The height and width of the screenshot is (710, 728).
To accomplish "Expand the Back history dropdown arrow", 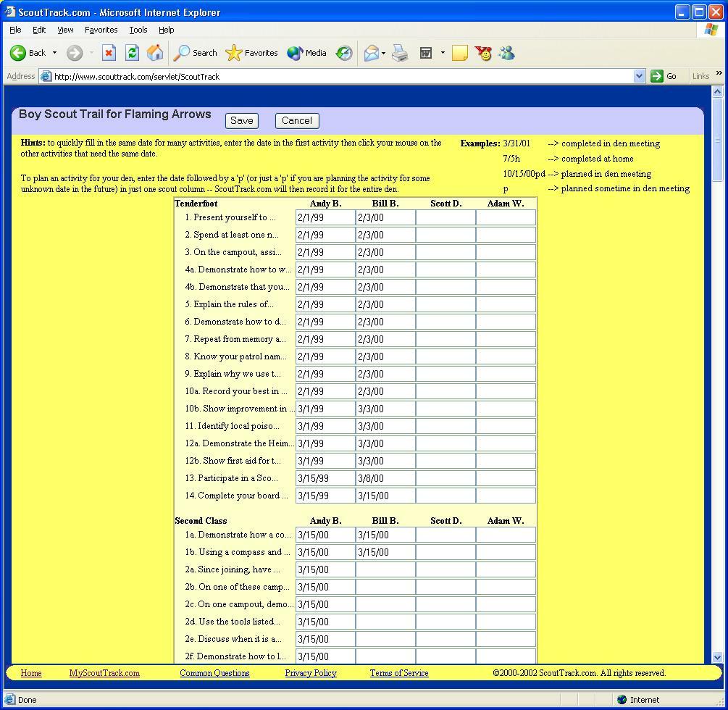I will [x=54, y=53].
